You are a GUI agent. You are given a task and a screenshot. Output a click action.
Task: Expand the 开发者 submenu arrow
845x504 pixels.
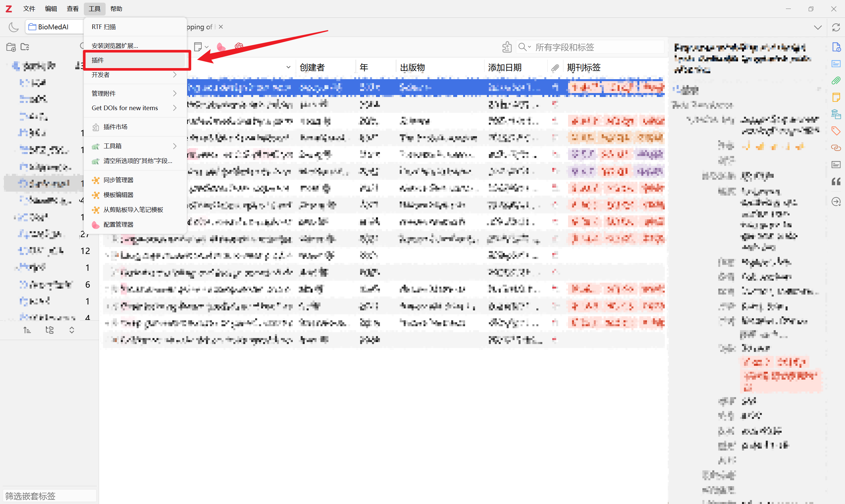[175, 75]
